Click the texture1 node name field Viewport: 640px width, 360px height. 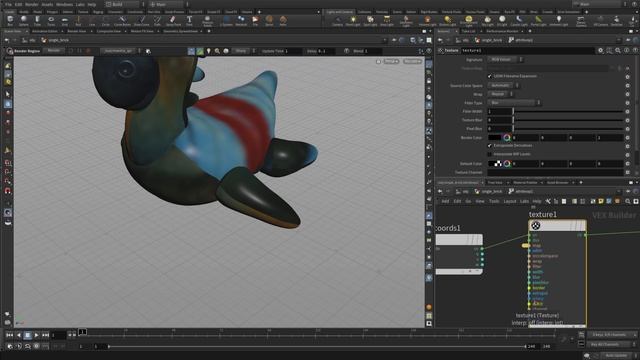[527, 51]
